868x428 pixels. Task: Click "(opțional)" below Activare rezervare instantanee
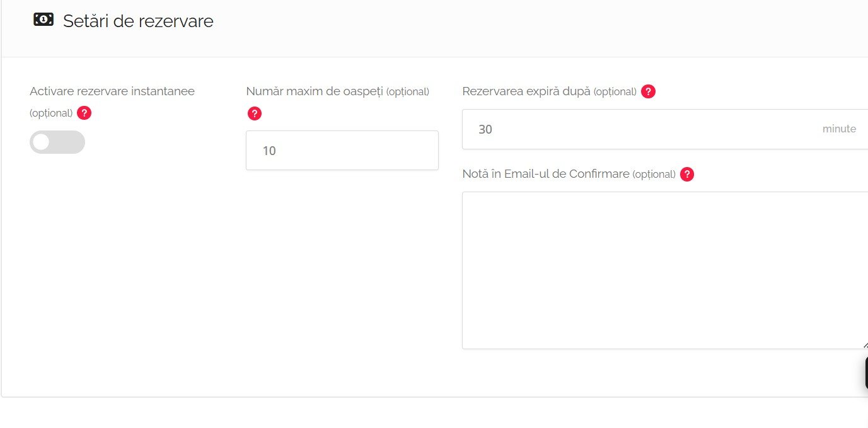[x=51, y=113]
